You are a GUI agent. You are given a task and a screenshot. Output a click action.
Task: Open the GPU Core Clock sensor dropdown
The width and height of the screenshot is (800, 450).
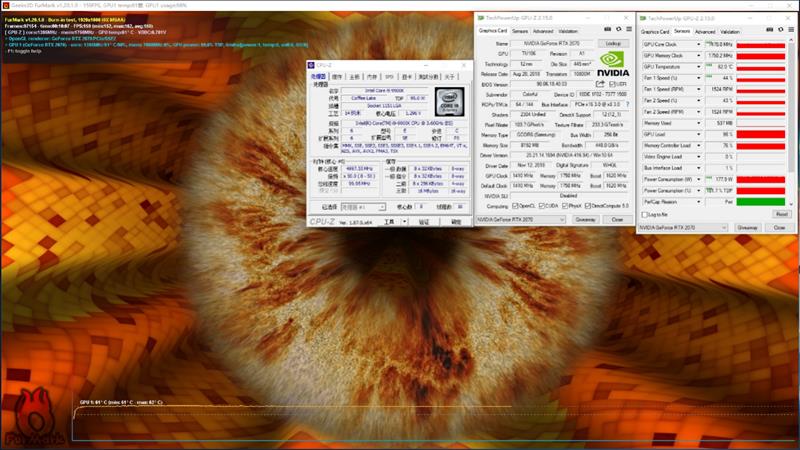(x=698, y=44)
